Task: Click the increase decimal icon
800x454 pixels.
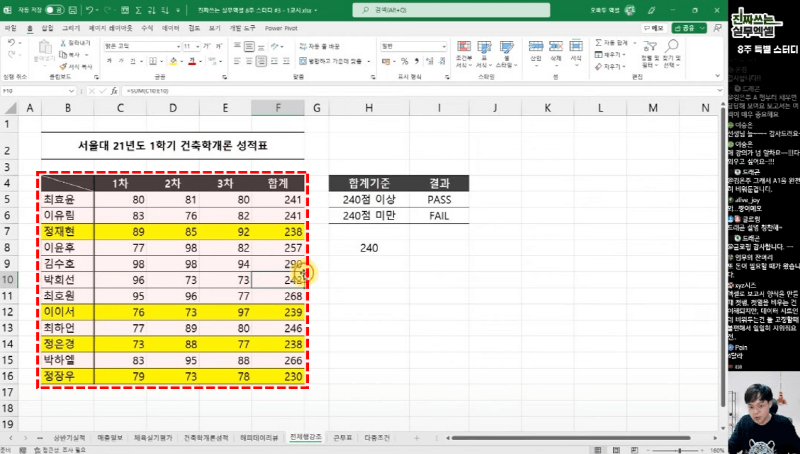Action: pyautogui.click(x=430, y=61)
